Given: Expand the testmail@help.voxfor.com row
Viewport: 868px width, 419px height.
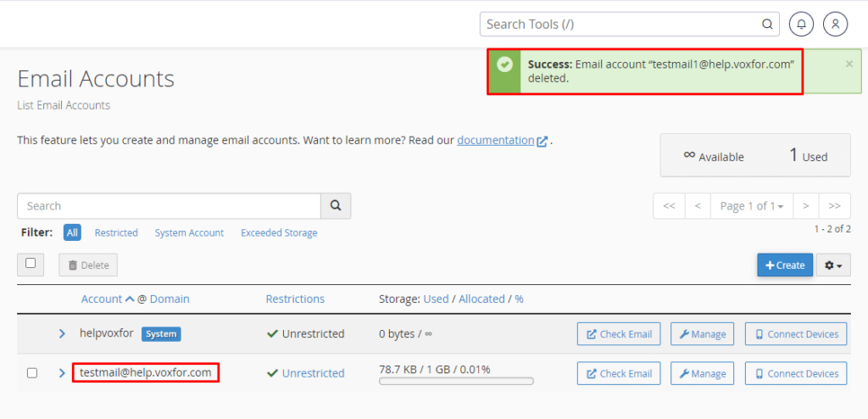Looking at the screenshot, I should 63,373.
